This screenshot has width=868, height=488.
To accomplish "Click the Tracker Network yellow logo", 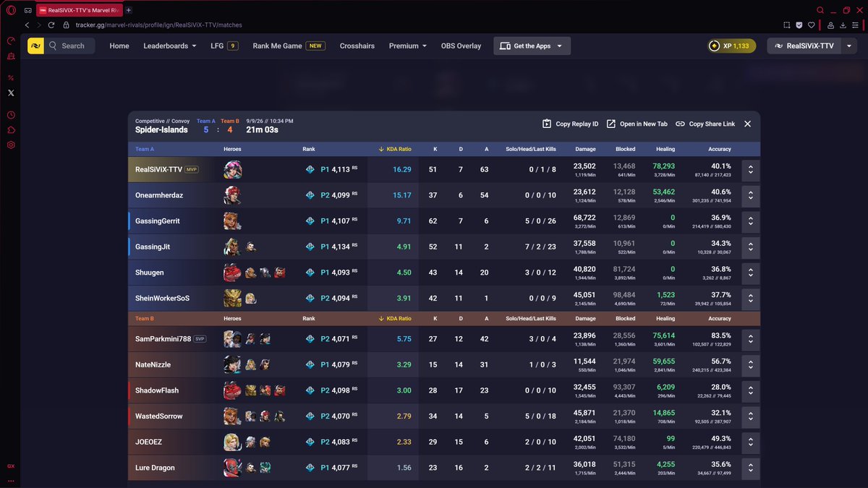I will point(35,46).
